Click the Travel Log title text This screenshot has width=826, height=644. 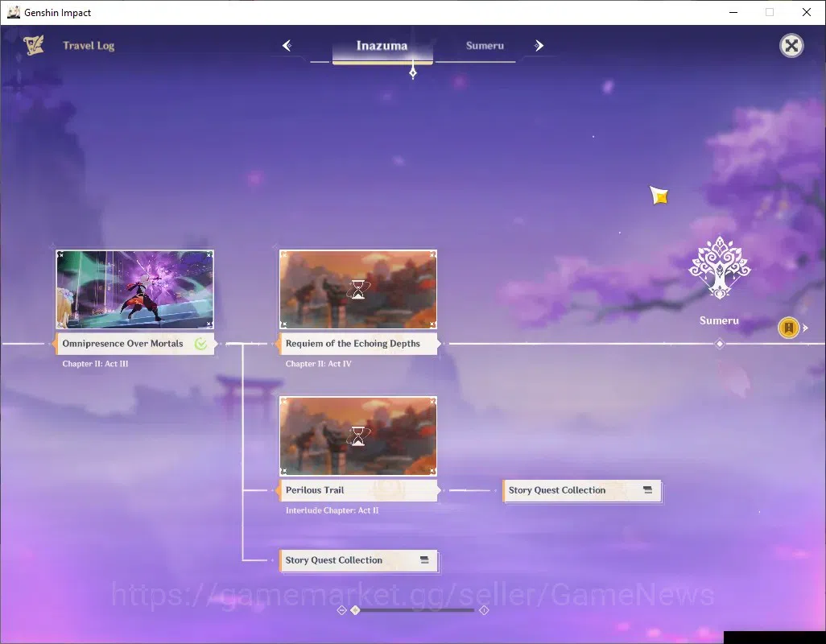click(x=89, y=46)
